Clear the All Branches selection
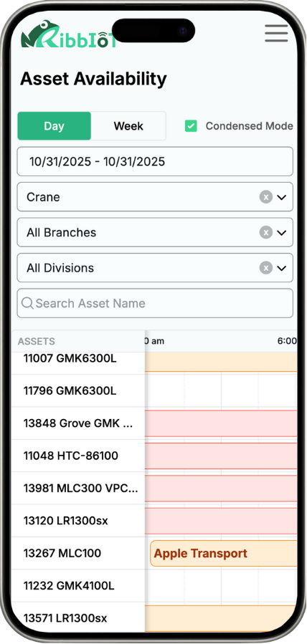307x644 pixels. 266,233
